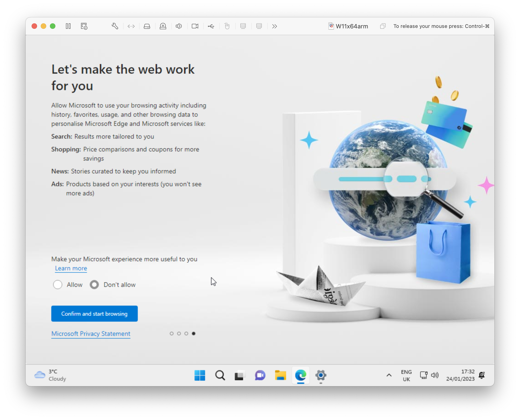Select the Allow radio button
The image size is (520, 420).
pyautogui.click(x=58, y=285)
